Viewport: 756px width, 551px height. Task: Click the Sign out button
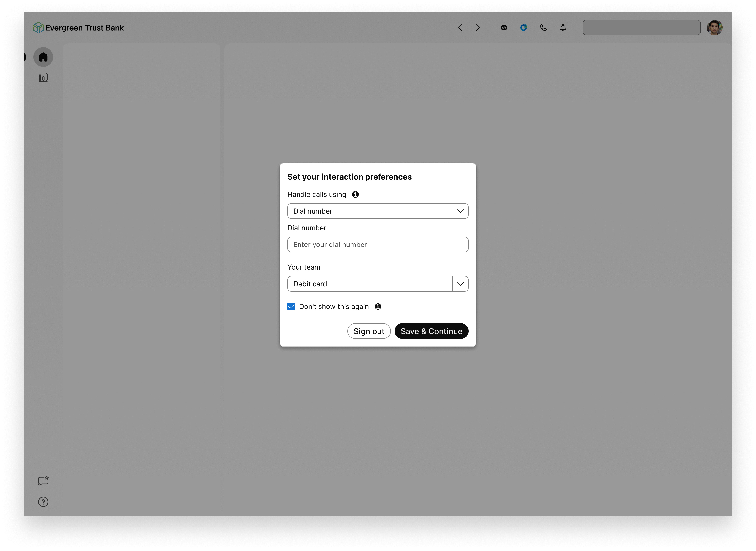[x=369, y=331]
